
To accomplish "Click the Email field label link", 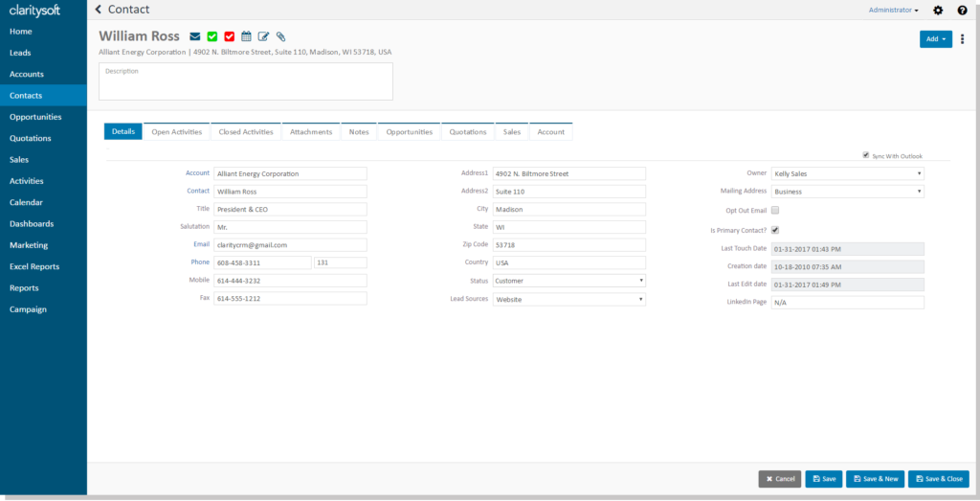I will coord(202,244).
